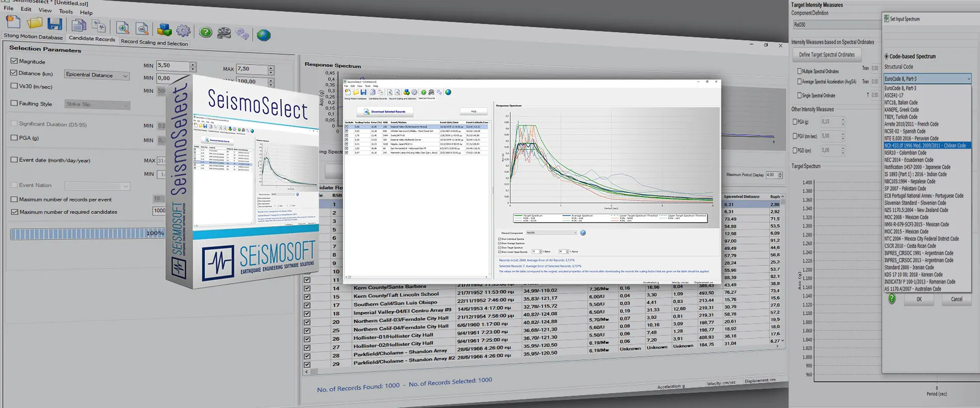Click the green help icon in Set Input Spectrum dialog
This screenshot has width=980, height=408.
coord(892,299)
